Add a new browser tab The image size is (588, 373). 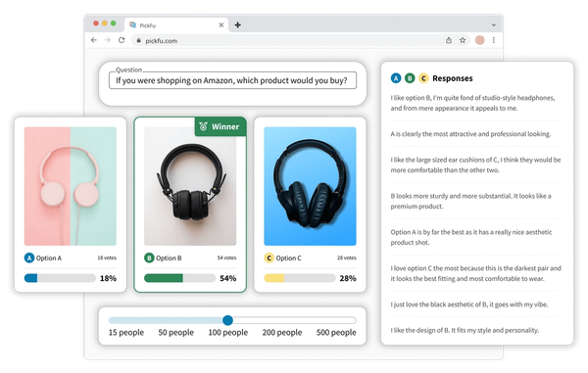[x=238, y=25]
